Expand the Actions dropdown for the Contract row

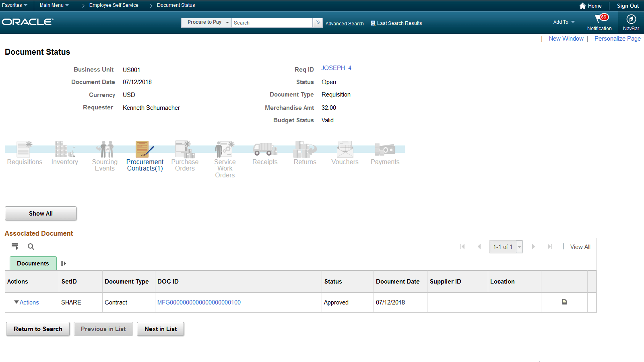26,302
